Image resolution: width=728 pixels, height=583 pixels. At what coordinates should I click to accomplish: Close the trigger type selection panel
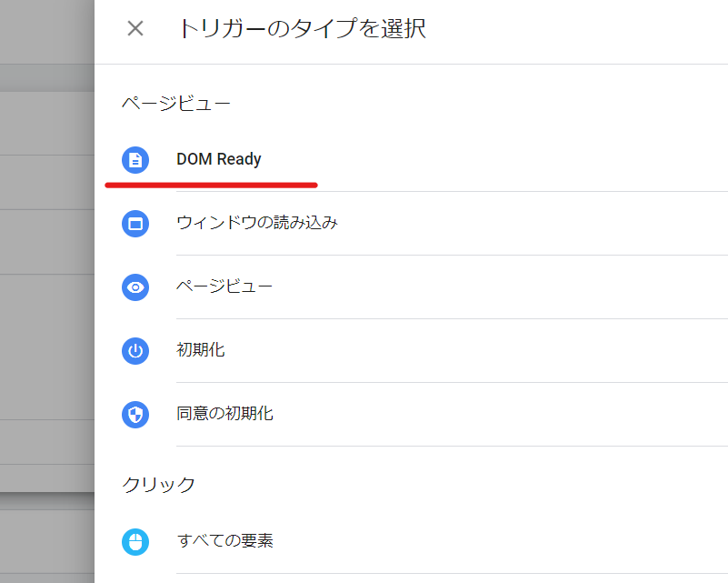(x=135, y=28)
